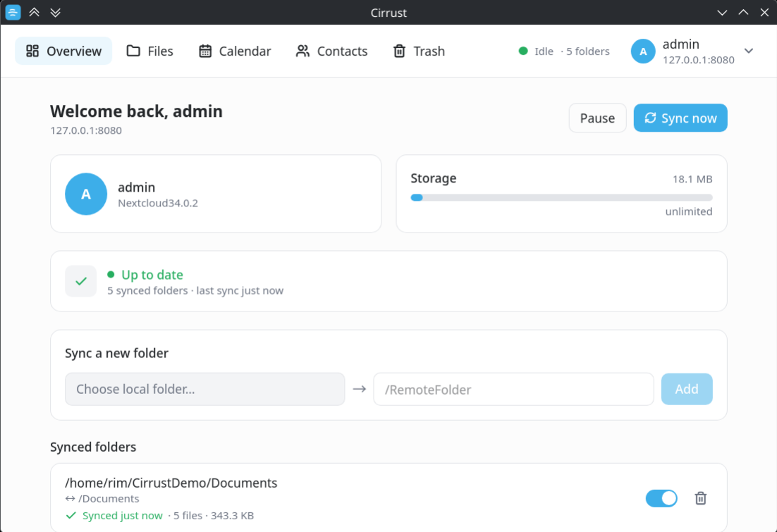Click the Add folder button
The width and height of the screenshot is (777, 532).
point(687,390)
